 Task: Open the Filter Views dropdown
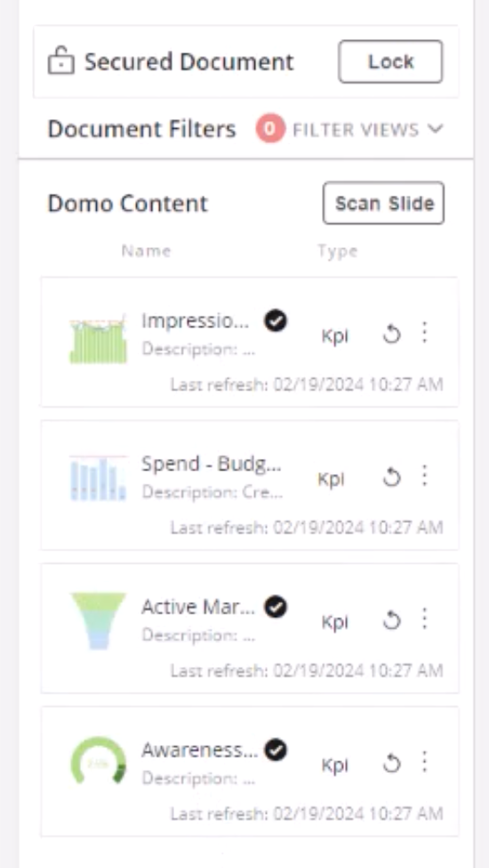(368, 130)
